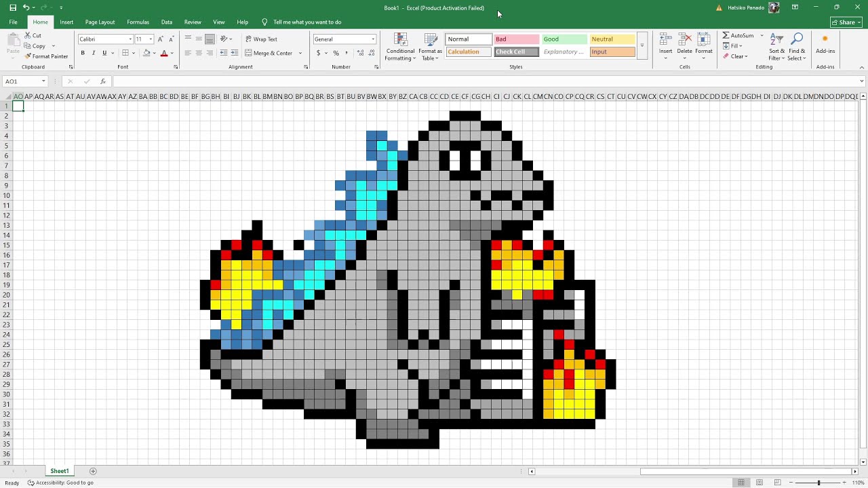
Task: Apply the Fill Color bucket
Action: click(146, 53)
